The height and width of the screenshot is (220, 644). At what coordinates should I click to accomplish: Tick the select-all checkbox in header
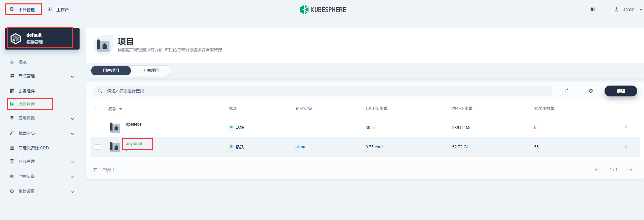coord(97,109)
